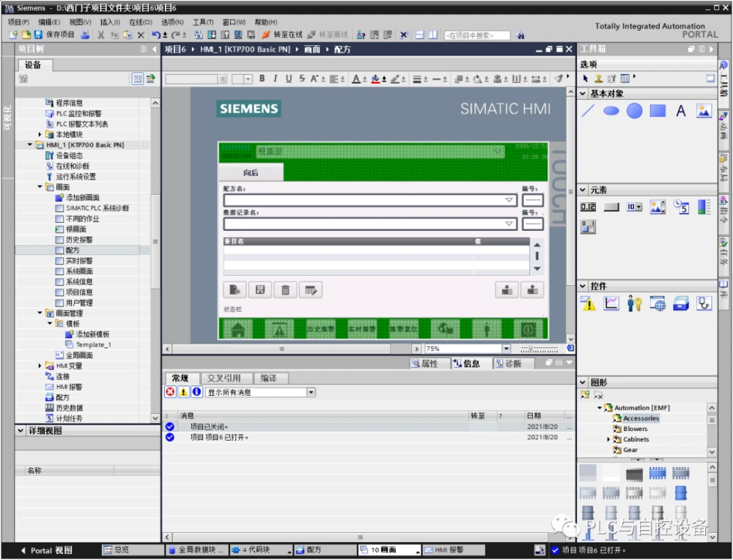Click 历史报警 button on HMI bottom bar
The width and height of the screenshot is (733, 560).
[321, 329]
